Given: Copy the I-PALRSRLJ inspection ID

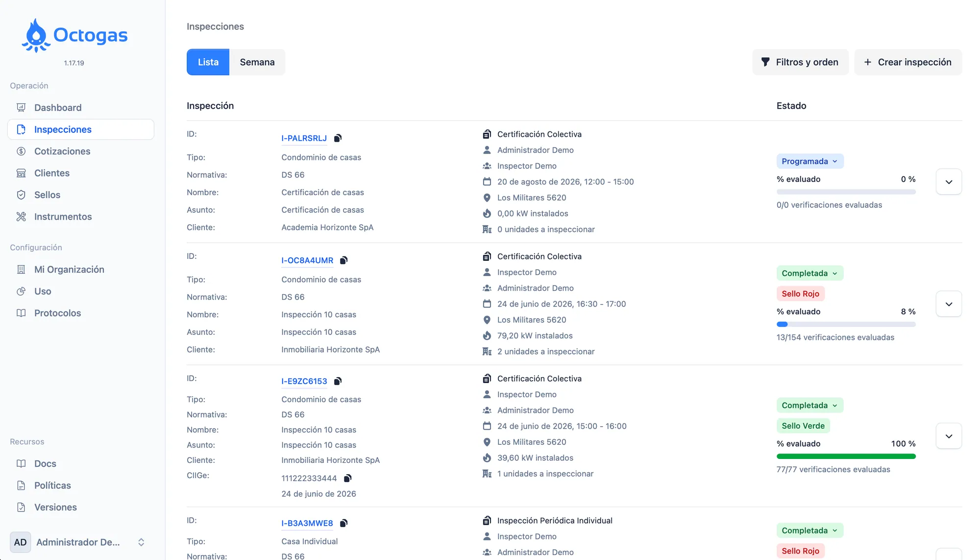Looking at the screenshot, I should (x=338, y=138).
